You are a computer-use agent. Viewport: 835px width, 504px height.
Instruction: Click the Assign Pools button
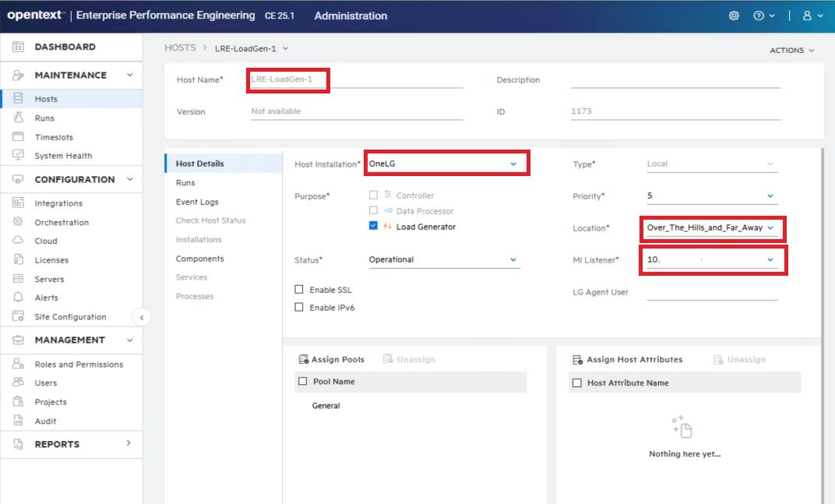[332, 360]
